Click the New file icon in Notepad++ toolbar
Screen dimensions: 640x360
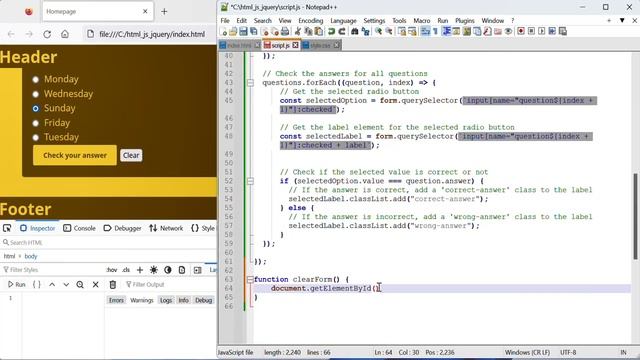tap(223, 31)
